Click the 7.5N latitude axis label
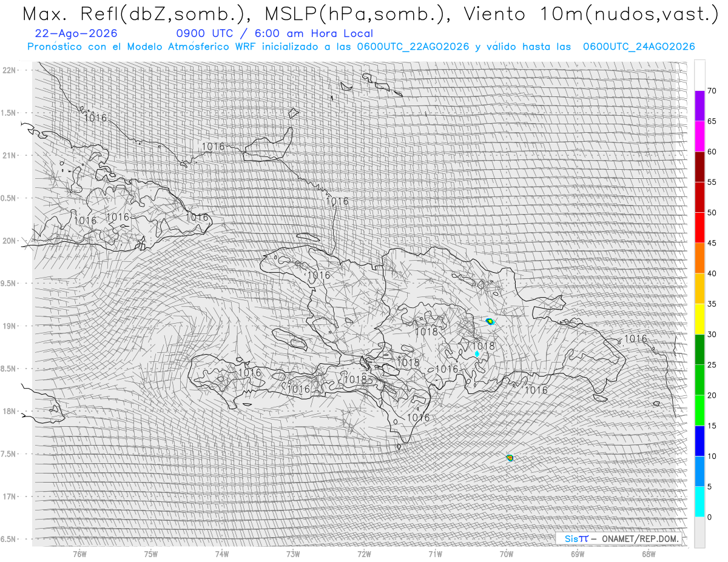This screenshot has width=728, height=562. pyautogui.click(x=9, y=453)
